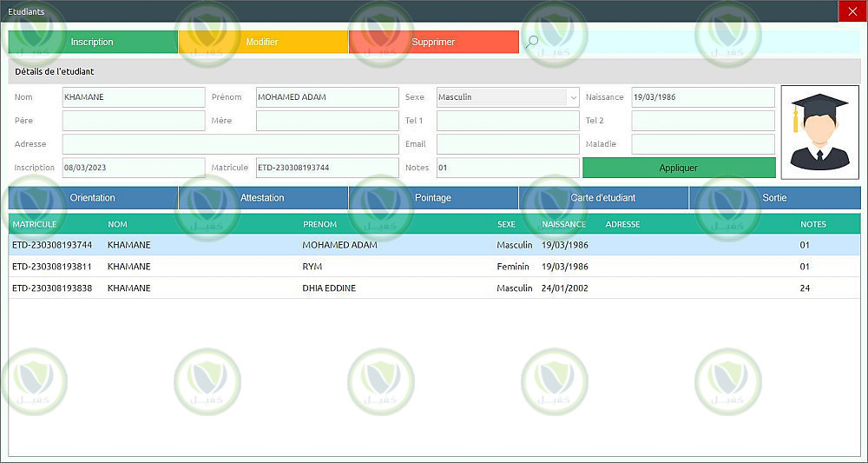This screenshot has width=868, height=463.
Task: Click the Tel 2 input field
Action: (x=703, y=121)
